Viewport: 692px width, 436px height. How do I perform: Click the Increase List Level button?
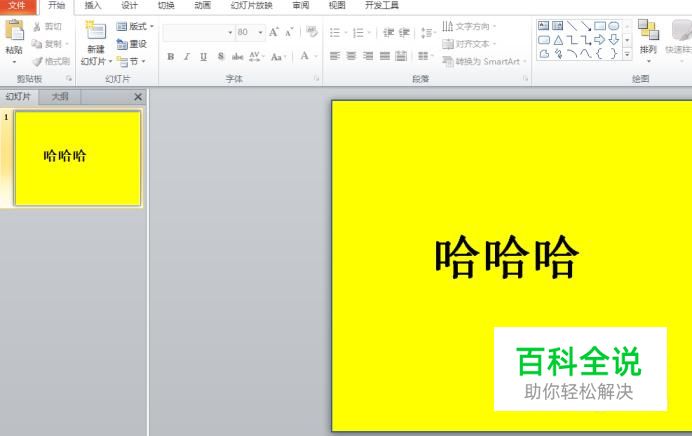404,32
